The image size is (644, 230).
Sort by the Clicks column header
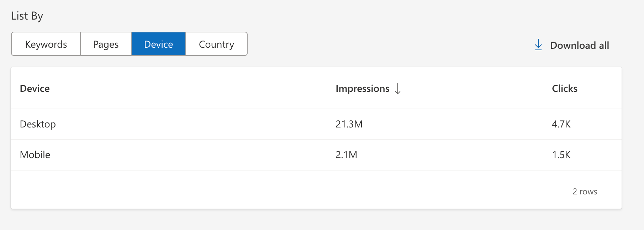565,88
